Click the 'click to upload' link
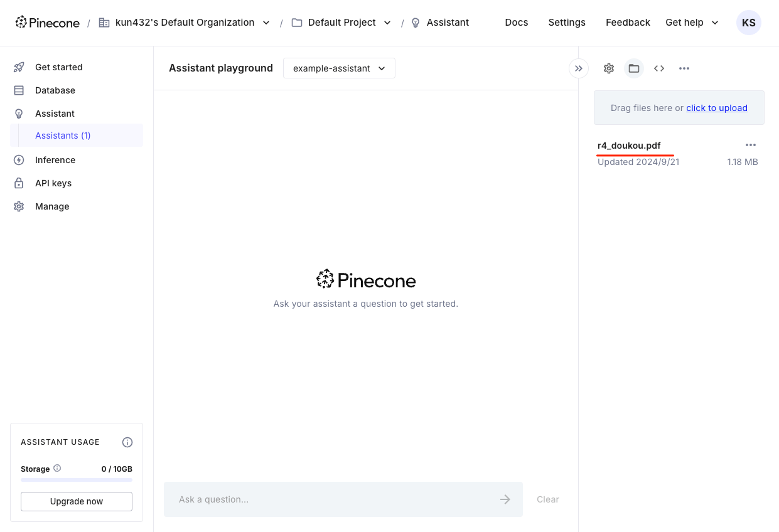Image resolution: width=779 pixels, height=532 pixels. tap(717, 108)
